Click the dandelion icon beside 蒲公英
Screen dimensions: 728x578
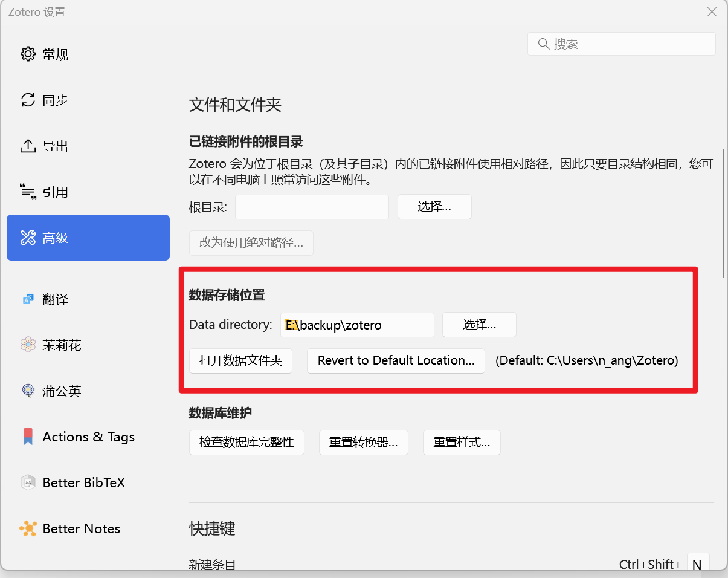coord(28,391)
